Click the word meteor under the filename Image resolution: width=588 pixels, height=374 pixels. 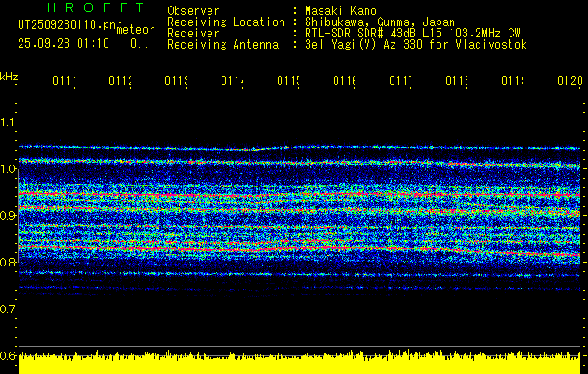tap(136, 30)
